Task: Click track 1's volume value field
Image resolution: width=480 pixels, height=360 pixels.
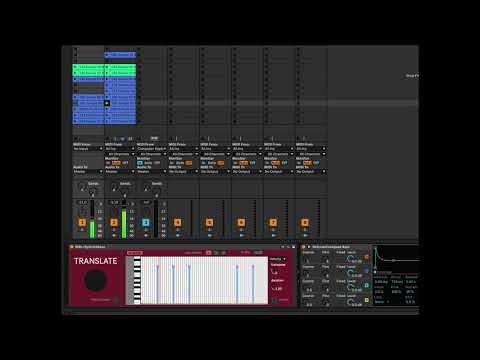Action: pos(82,202)
